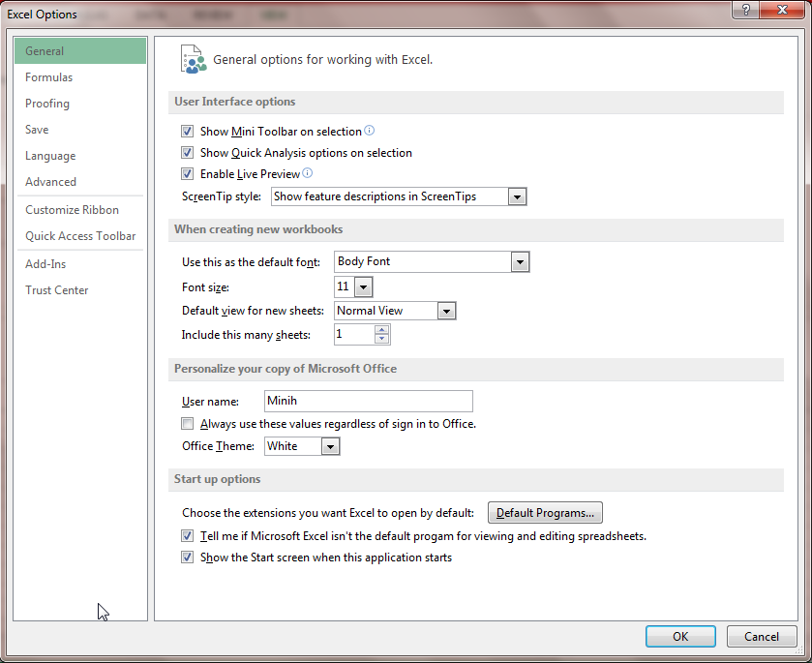Click the User name text field
This screenshot has height=663, width=812.
tap(368, 401)
